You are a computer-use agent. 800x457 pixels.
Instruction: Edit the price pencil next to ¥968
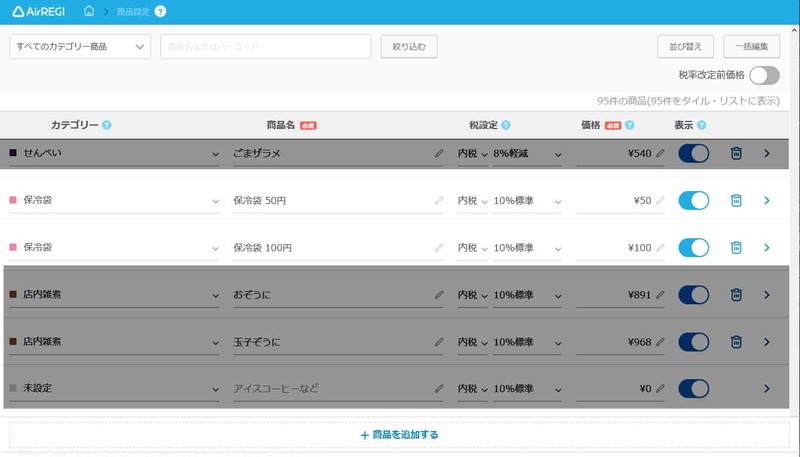tap(660, 342)
